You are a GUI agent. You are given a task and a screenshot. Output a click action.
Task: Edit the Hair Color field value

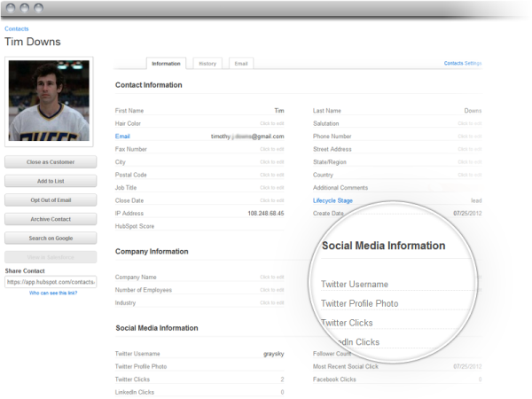pos(271,124)
